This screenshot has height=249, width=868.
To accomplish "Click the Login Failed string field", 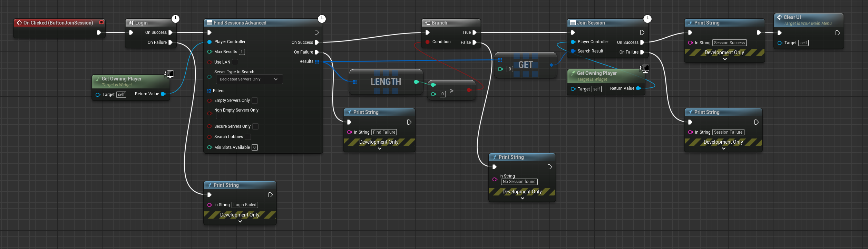I will (245, 205).
